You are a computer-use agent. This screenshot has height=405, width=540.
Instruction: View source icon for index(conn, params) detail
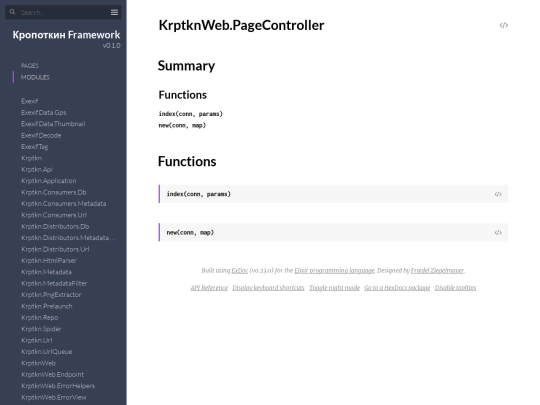[x=498, y=194]
